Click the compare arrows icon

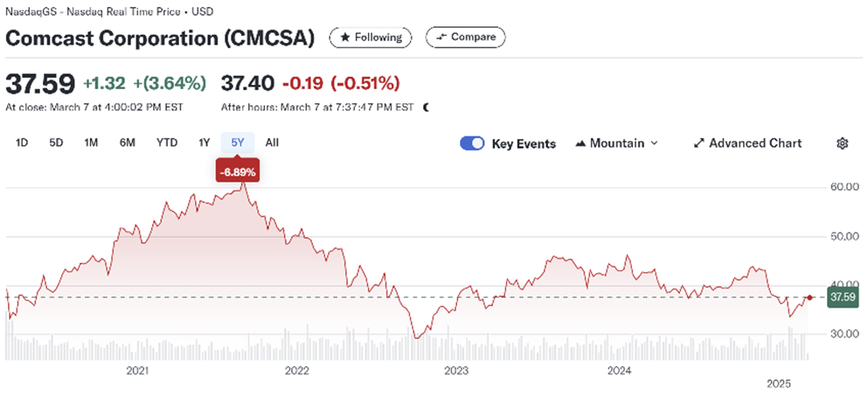(441, 38)
